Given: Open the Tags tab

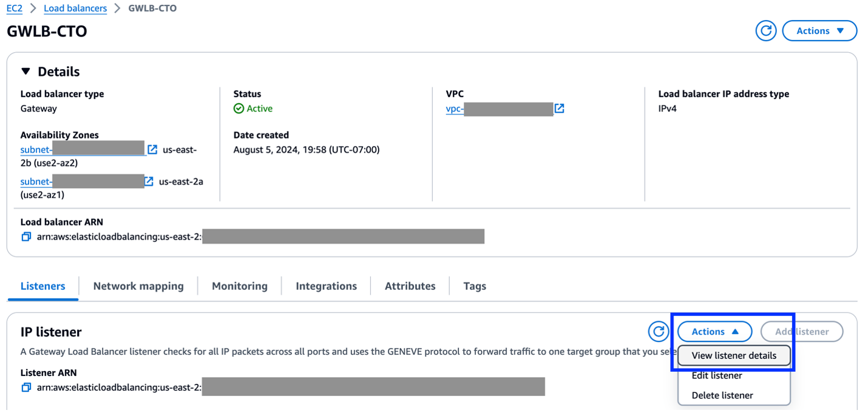Looking at the screenshot, I should 475,286.
